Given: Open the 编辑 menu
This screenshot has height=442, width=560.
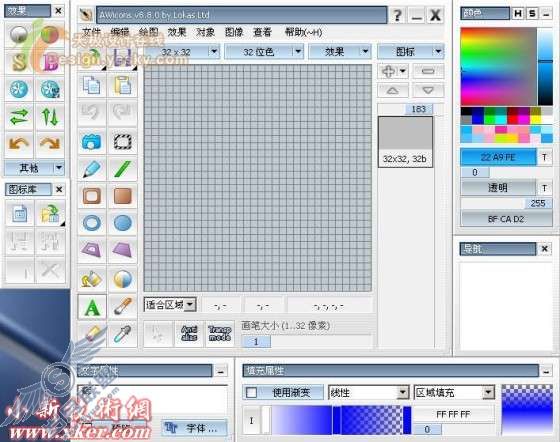Looking at the screenshot, I should coord(120,32).
